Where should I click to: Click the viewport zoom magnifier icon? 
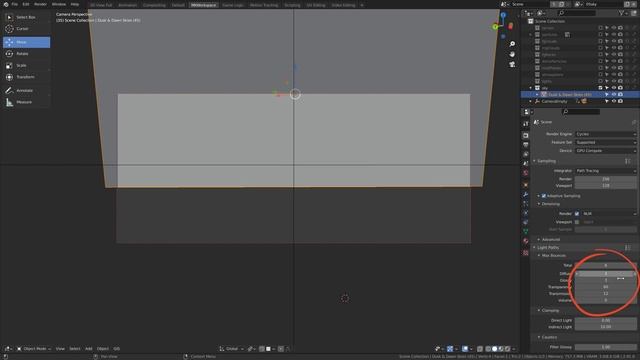pos(512,44)
